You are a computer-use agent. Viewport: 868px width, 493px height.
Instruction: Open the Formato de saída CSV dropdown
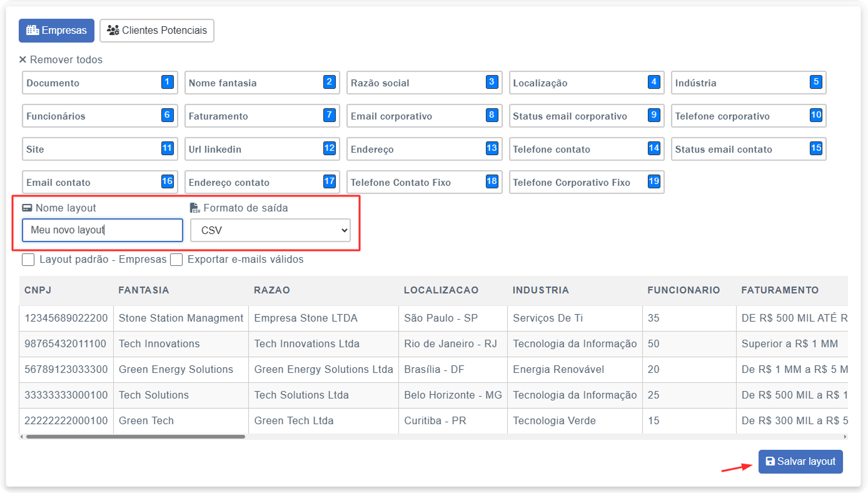tap(270, 230)
